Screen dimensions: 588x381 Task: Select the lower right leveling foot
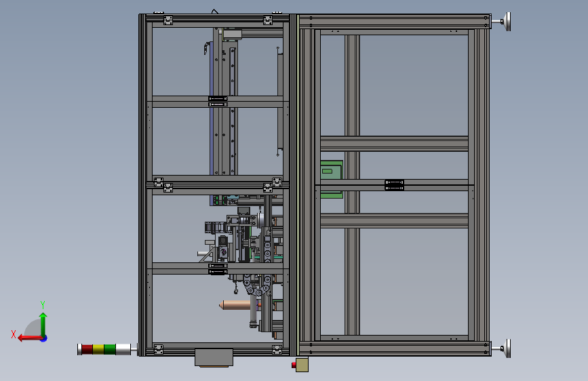pos(502,348)
